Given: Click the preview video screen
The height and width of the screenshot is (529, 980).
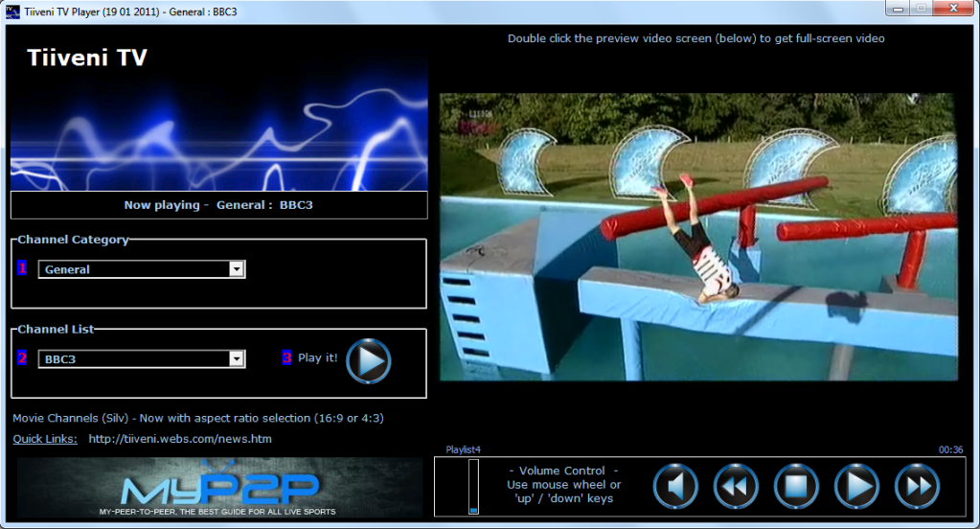Looking at the screenshot, I should pos(698,237).
